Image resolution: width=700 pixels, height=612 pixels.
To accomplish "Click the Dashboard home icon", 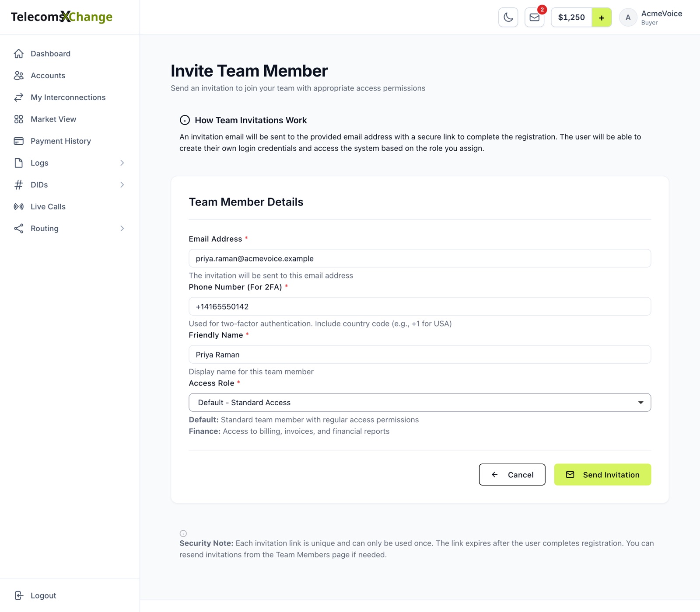I will click(18, 53).
